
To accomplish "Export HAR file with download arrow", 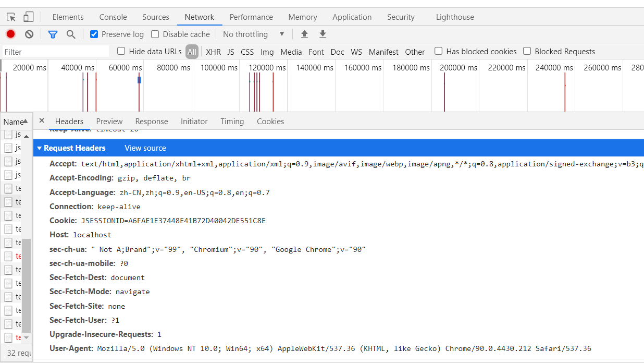I will pyautogui.click(x=323, y=34).
